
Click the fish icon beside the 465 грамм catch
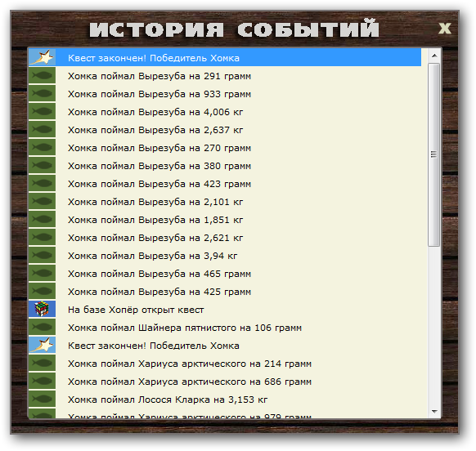(43, 273)
